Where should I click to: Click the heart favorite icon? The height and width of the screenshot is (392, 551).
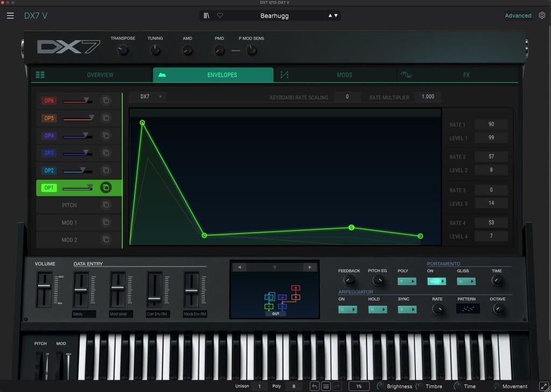tap(220, 15)
